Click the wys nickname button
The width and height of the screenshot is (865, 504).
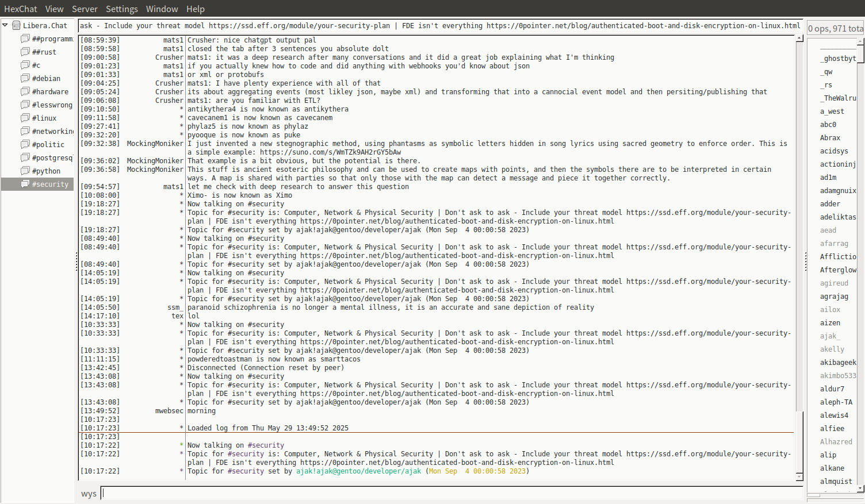[x=89, y=494]
